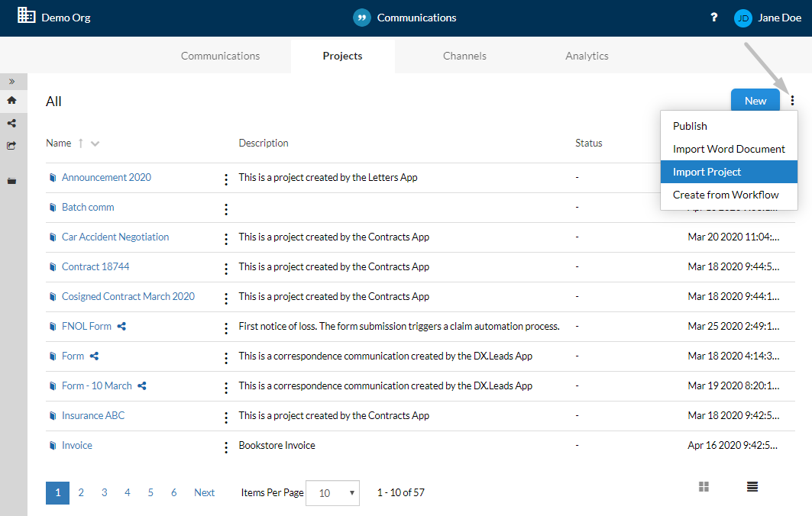
Task: Go to page 2 of results
Action: (81, 492)
